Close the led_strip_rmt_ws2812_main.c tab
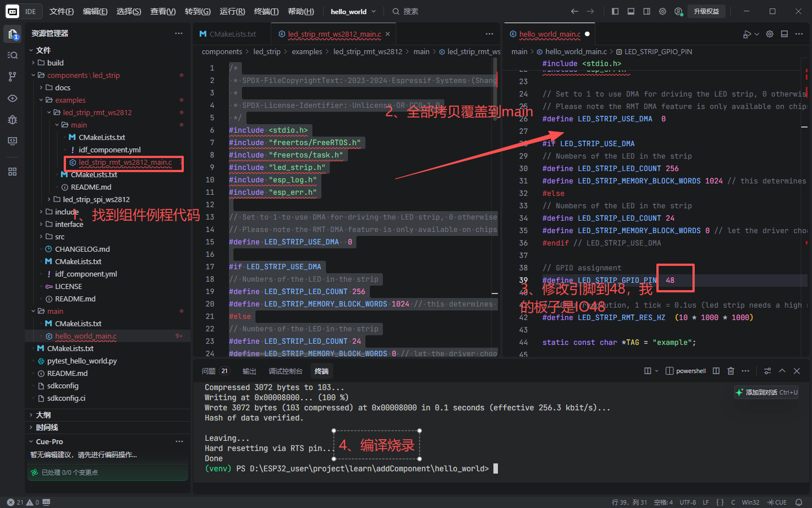Image resolution: width=812 pixels, height=508 pixels. [x=387, y=34]
